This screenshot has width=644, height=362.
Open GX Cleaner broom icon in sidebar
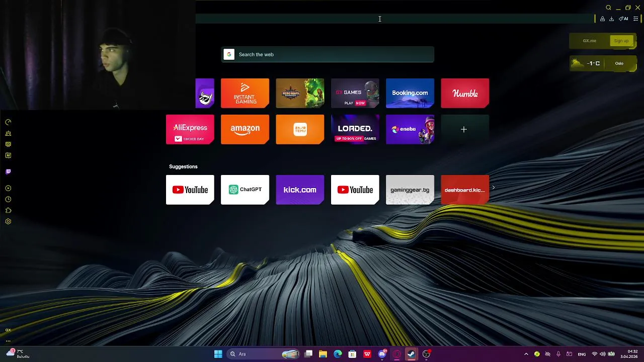click(x=8, y=133)
